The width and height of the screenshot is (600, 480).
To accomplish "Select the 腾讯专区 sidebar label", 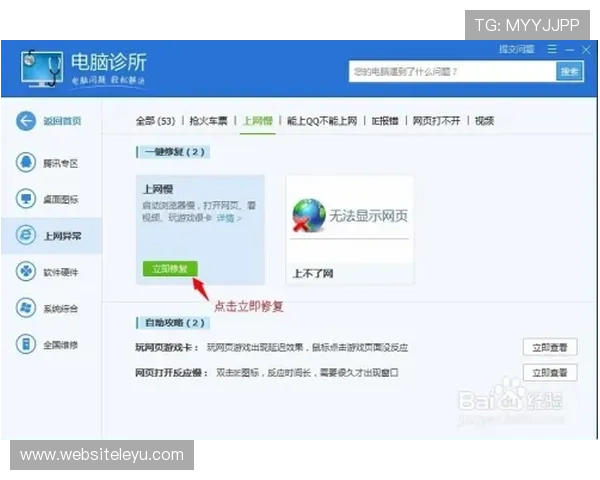I will [x=60, y=163].
